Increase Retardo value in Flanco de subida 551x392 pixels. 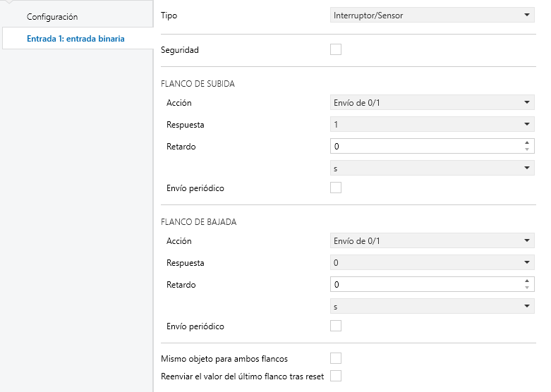click(x=527, y=143)
